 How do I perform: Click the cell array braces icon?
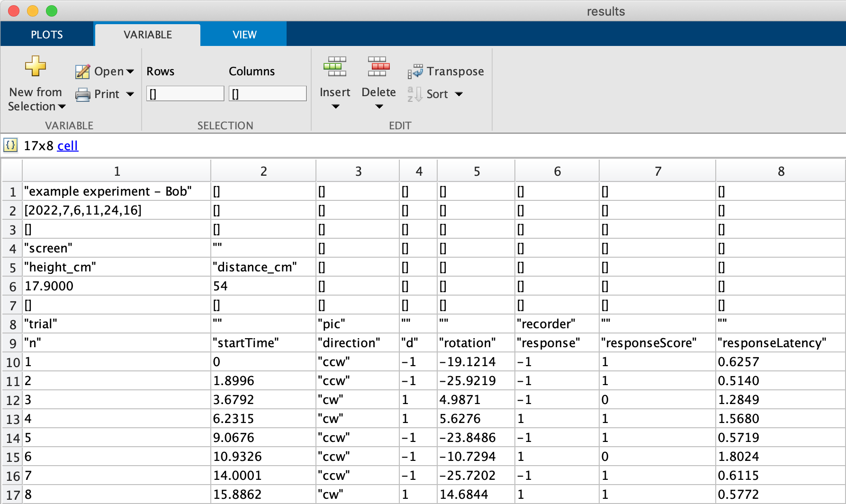pos(10,145)
